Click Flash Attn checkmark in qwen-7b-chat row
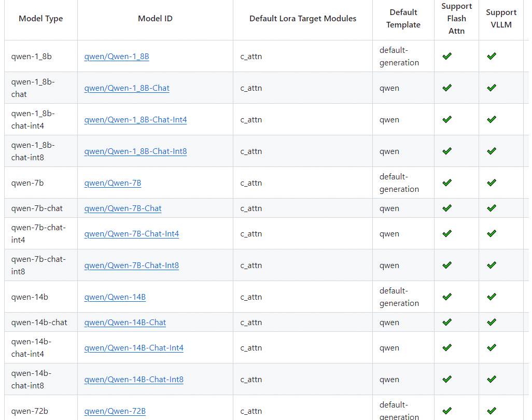The width and height of the screenshot is (532, 420). [447, 208]
